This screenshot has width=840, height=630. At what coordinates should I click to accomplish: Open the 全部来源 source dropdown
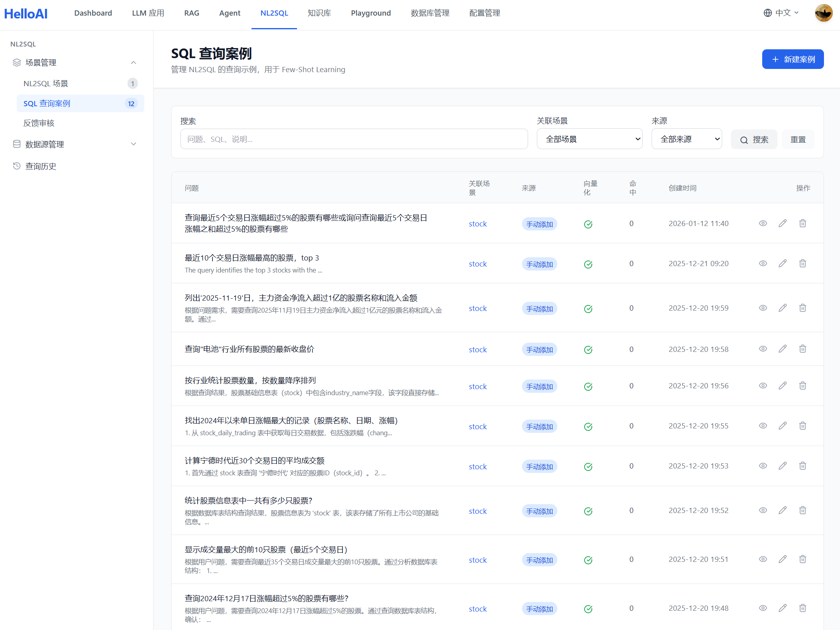pyautogui.click(x=686, y=139)
